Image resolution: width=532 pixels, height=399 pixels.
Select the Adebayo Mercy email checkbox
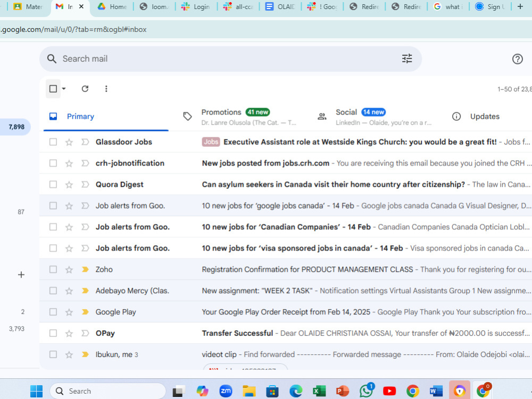click(x=53, y=291)
